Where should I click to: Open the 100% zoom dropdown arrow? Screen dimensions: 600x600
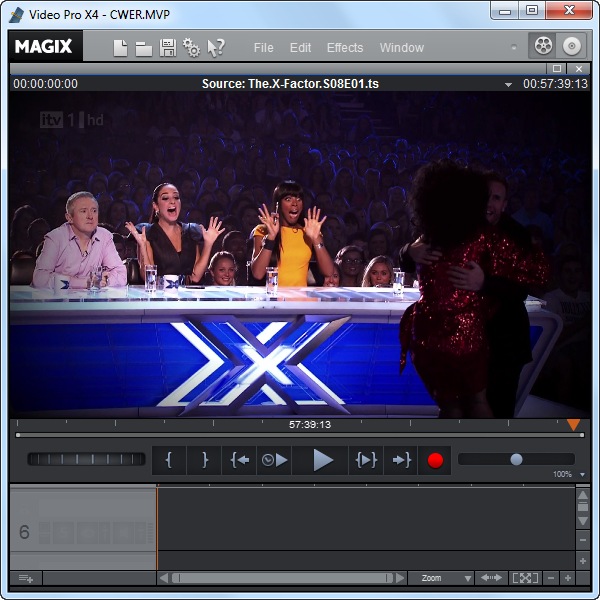[582, 474]
